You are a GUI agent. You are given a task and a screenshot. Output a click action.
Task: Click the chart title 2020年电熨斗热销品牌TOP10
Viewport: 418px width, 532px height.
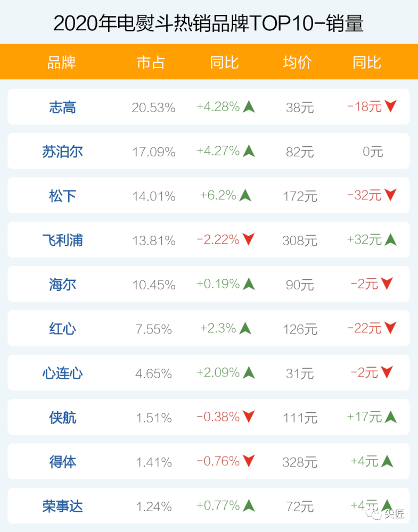tap(209, 23)
